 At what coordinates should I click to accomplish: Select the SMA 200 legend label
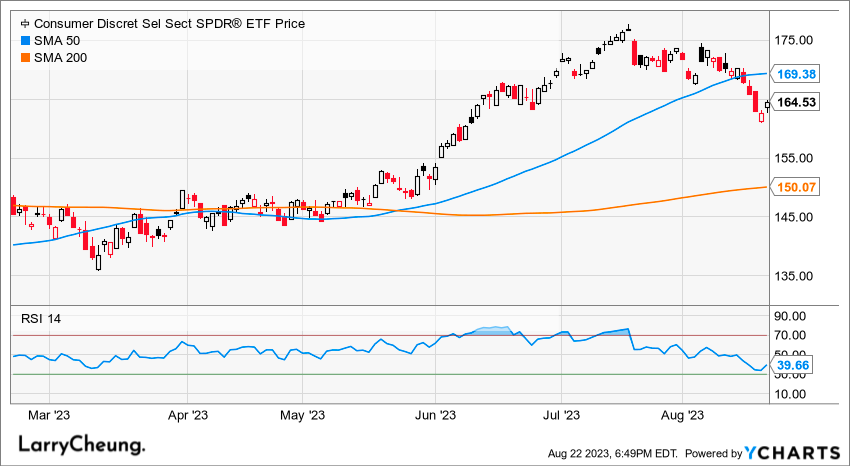[60, 57]
